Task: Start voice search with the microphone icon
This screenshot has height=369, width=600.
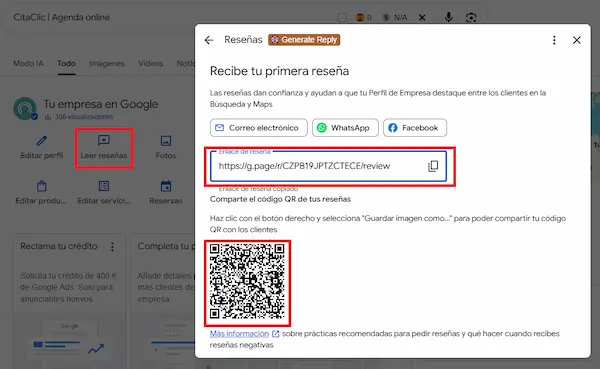Action: point(448,17)
